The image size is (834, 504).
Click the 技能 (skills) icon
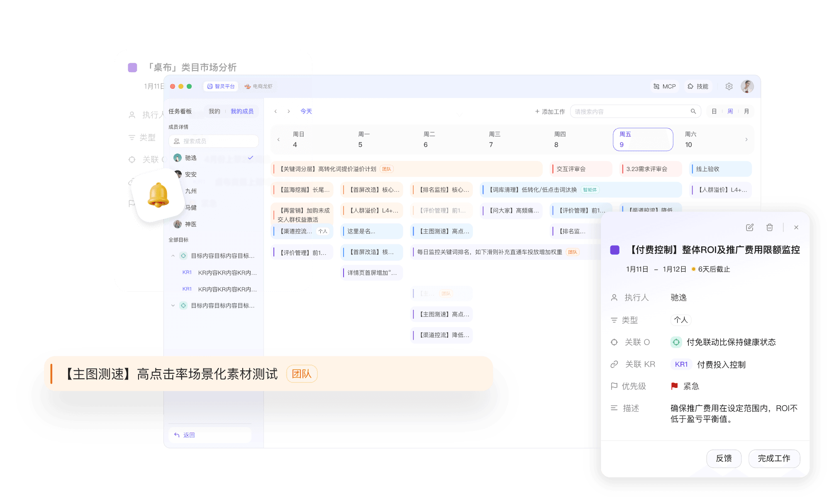698,86
